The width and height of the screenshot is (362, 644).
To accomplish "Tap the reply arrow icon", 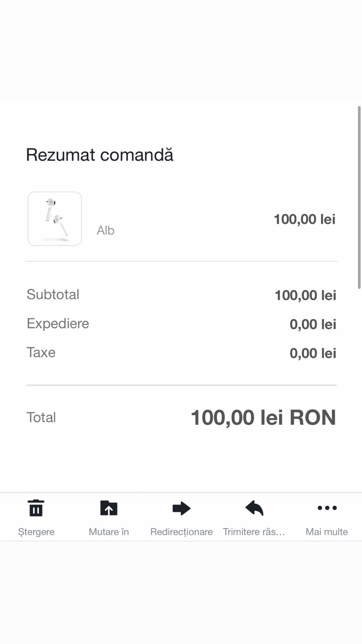I will pos(254,508).
